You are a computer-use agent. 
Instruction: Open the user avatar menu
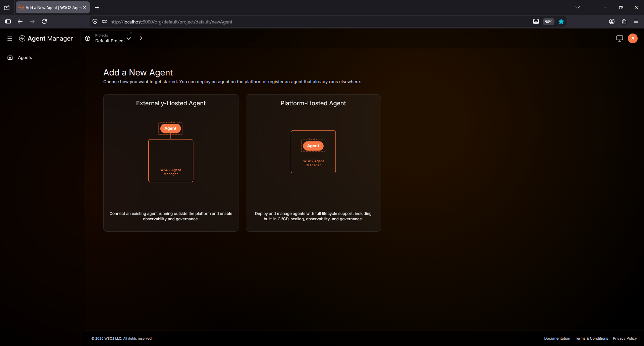click(x=633, y=39)
